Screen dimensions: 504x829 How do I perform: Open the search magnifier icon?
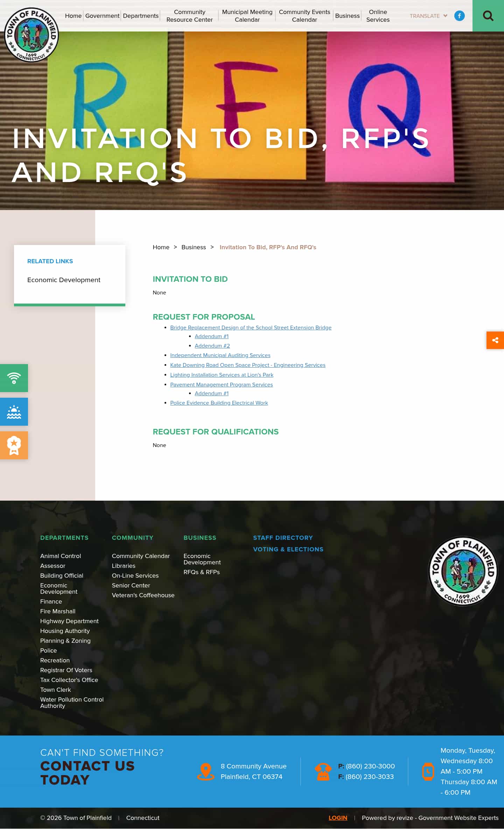coord(488,16)
